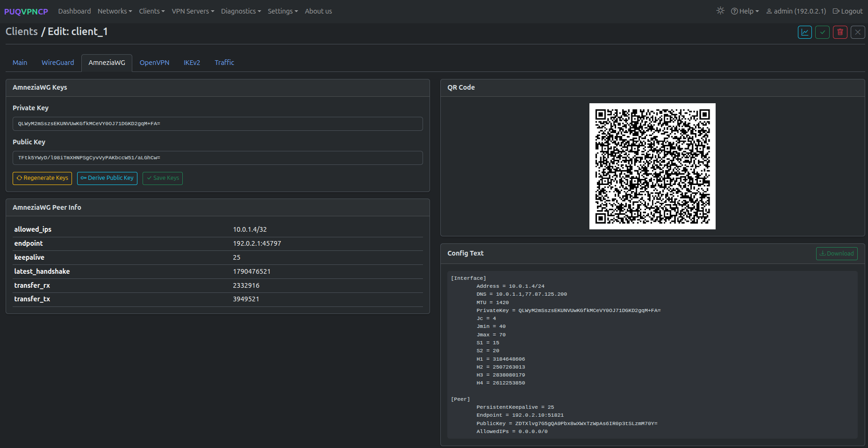The height and width of the screenshot is (448, 868).
Task: Click the config line 'Jmax = 70'
Action: tap(491, 335)
